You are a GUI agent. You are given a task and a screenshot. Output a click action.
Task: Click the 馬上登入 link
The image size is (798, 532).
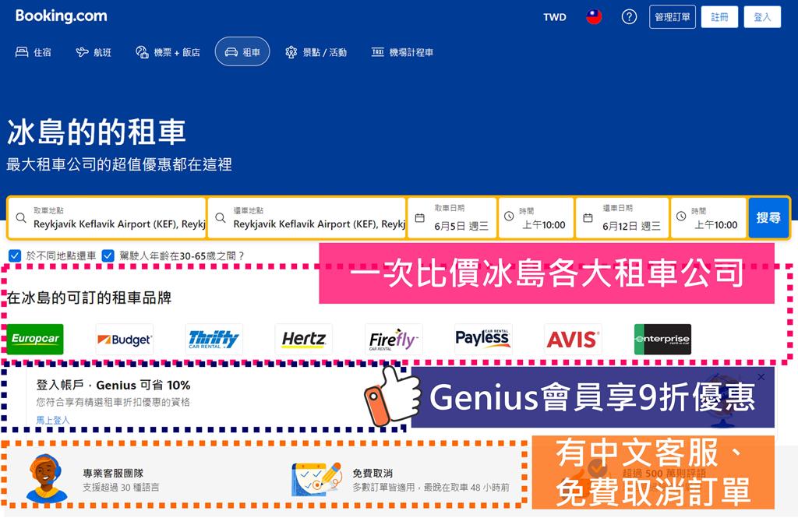coord(52,420)
